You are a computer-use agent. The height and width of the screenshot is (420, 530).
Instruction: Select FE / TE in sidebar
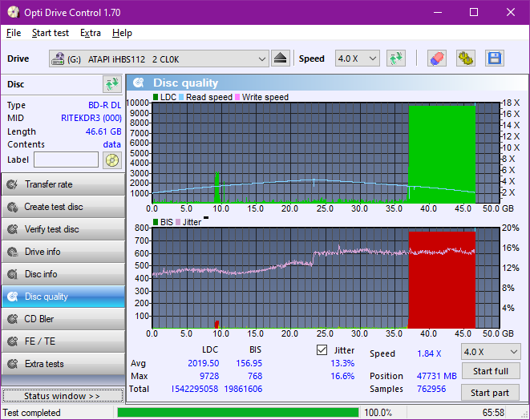point(63,341)
